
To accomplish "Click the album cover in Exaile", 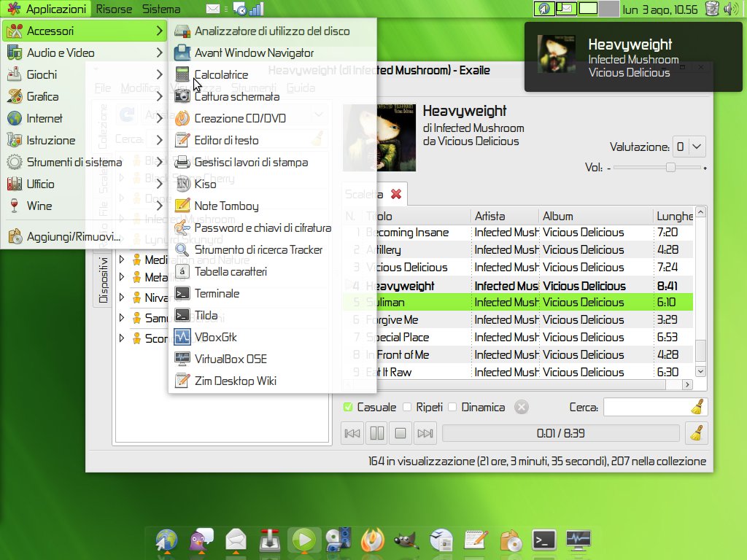I will click(x=379, y=138).
